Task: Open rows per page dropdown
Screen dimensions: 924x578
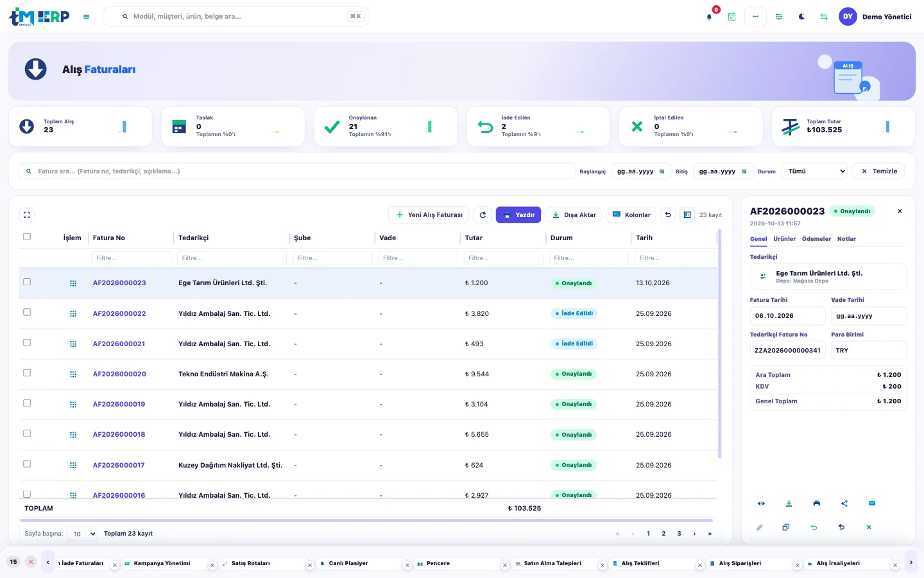Action: pos(82,534)
